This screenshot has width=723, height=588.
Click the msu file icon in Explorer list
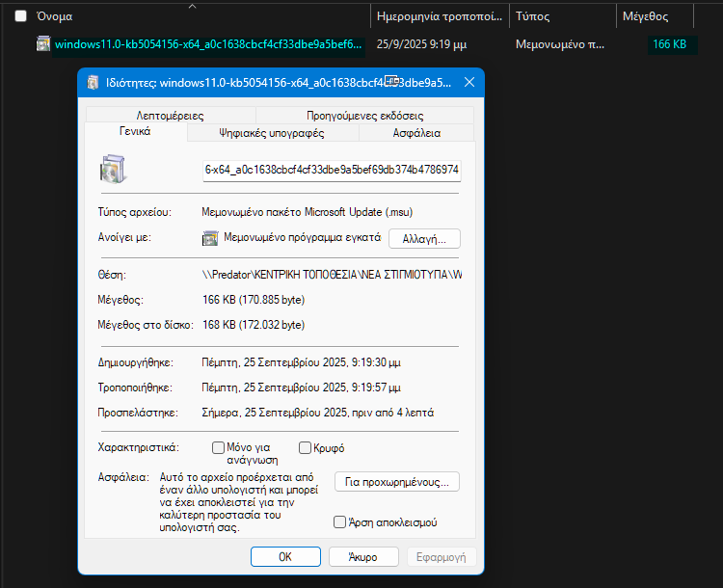pos(43,43)
